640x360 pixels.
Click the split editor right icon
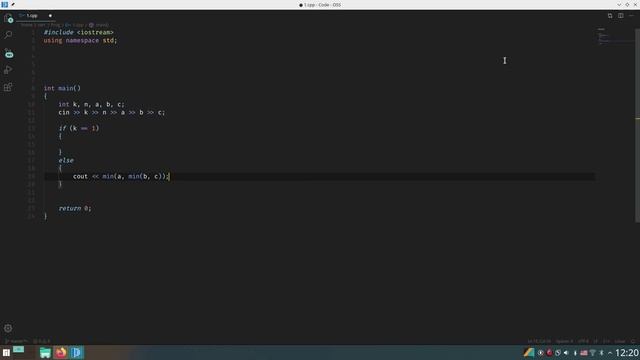[620, 16]
